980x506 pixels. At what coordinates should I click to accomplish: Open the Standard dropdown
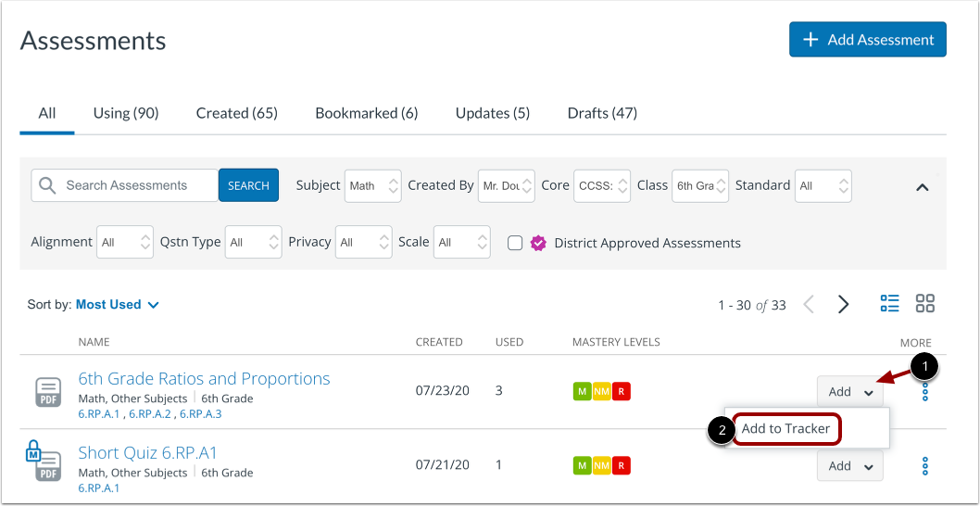[823, 185]
